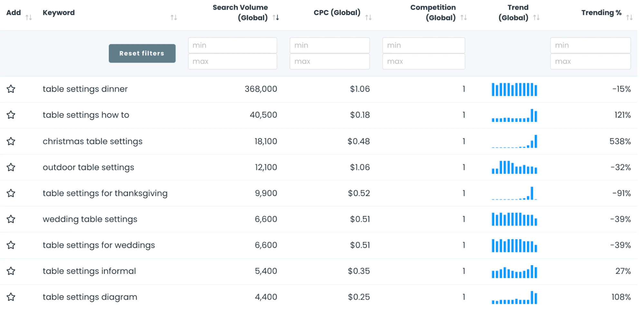This screenshot has height=310, width=644.
Task: Sort by Keyword column arrows
Action: pyautogui.click(x=174, y=17)
